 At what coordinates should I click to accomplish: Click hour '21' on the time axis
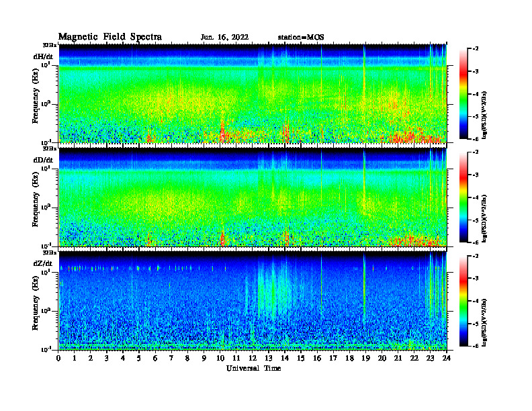click(398, 358)
